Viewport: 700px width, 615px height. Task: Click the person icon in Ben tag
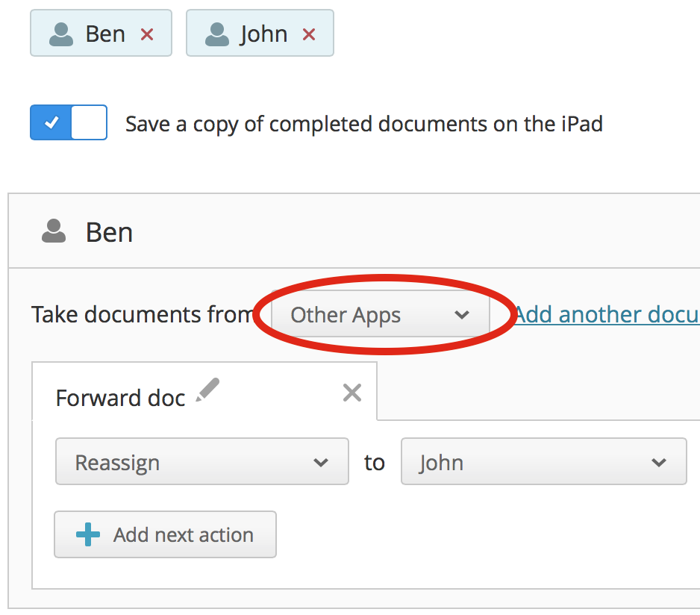(x=61, y=34)
